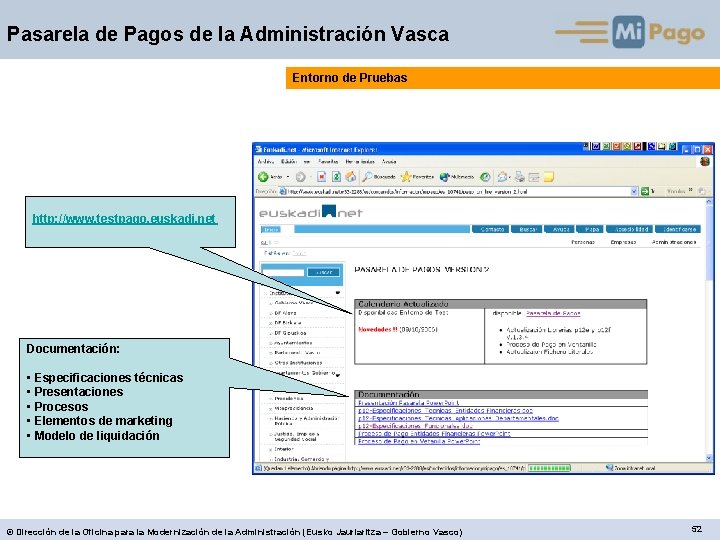Click the scrollbar down arrow
720x540 pixels.
point(709,458)
